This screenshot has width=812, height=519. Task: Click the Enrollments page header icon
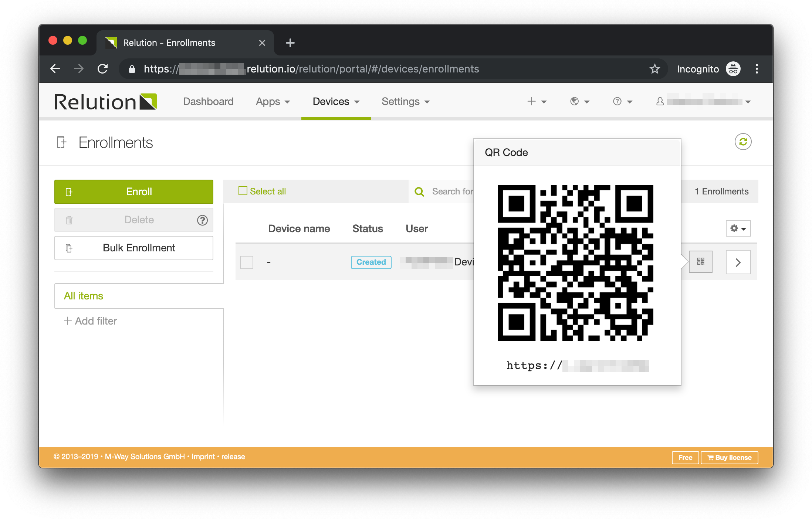pyautogui.click(x=62, y=142)
